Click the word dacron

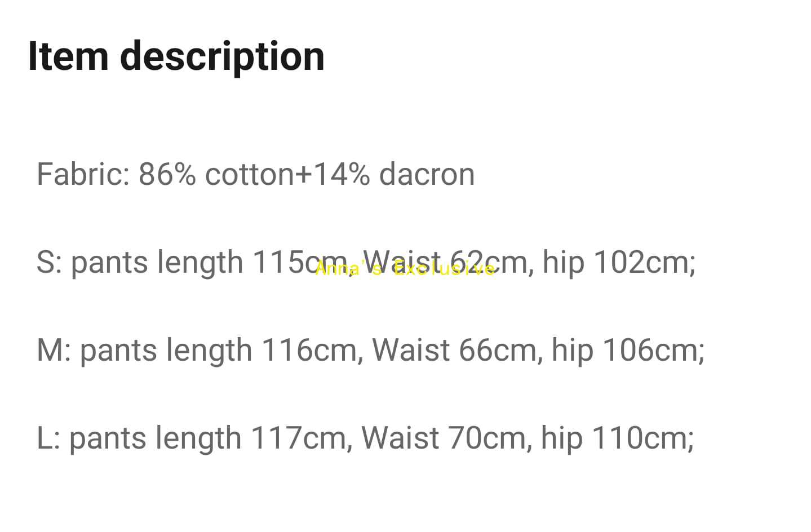[x=427, y=174]
